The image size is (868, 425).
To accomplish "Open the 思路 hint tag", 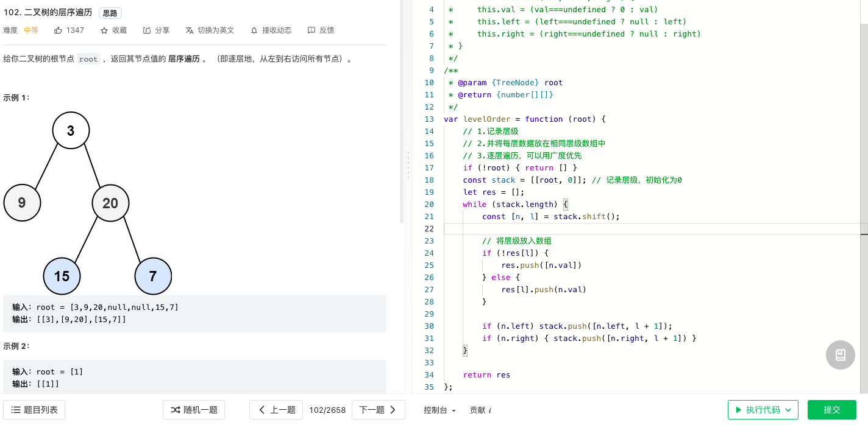I will pyautogui.click(x=110, y=13).
